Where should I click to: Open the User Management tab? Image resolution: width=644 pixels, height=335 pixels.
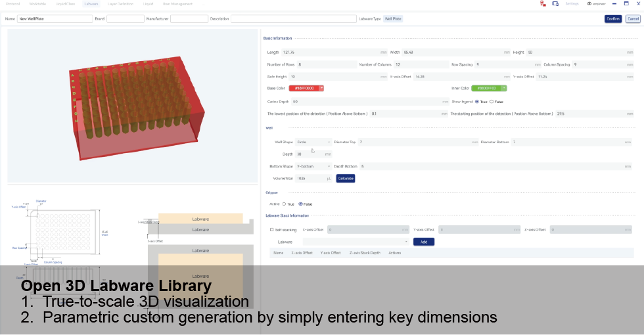coord(178,4)
